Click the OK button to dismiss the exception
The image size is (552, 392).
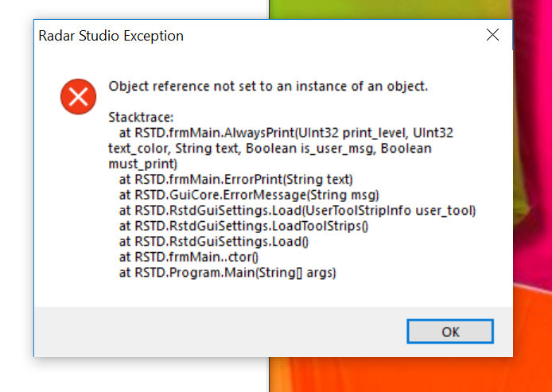click(450, 332)
